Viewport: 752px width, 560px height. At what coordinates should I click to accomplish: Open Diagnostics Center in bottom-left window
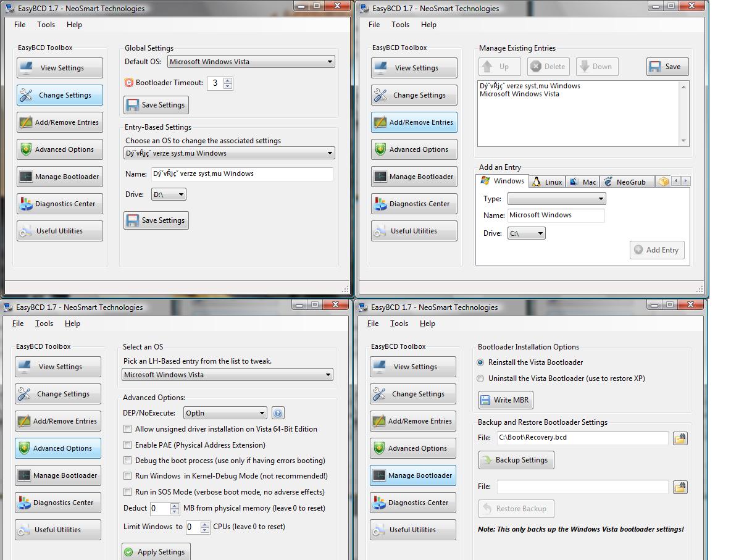(58, 503)
